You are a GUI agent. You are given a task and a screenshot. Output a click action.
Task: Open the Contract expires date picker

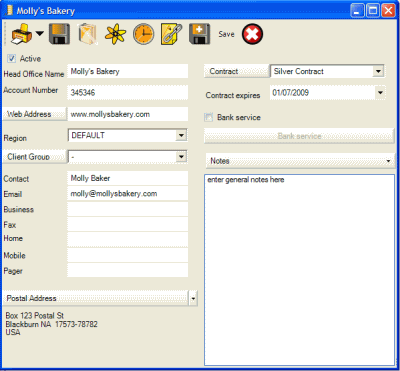click(x=380, y=93)
